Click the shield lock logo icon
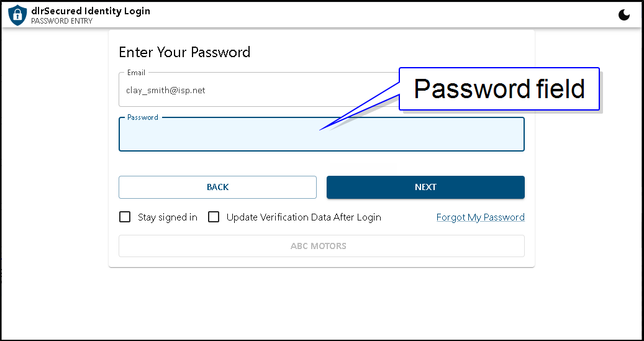Image resolution: width=644 pixels, height=341 pixels. point(17,14)
